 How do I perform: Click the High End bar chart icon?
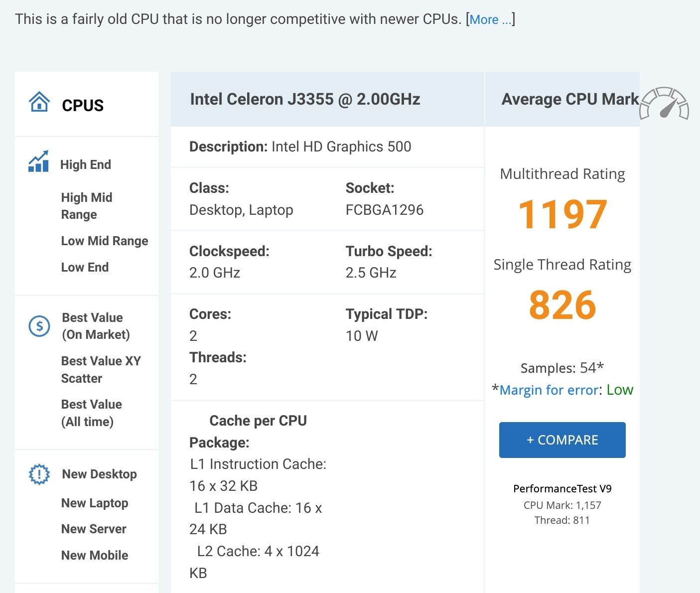pos(39,161)
